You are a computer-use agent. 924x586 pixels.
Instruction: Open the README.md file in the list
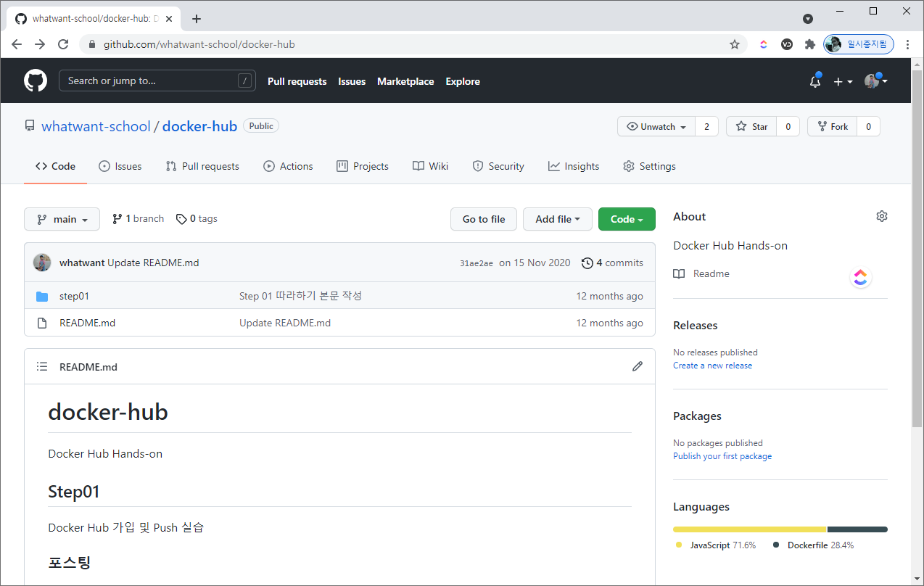click(87, 323)
